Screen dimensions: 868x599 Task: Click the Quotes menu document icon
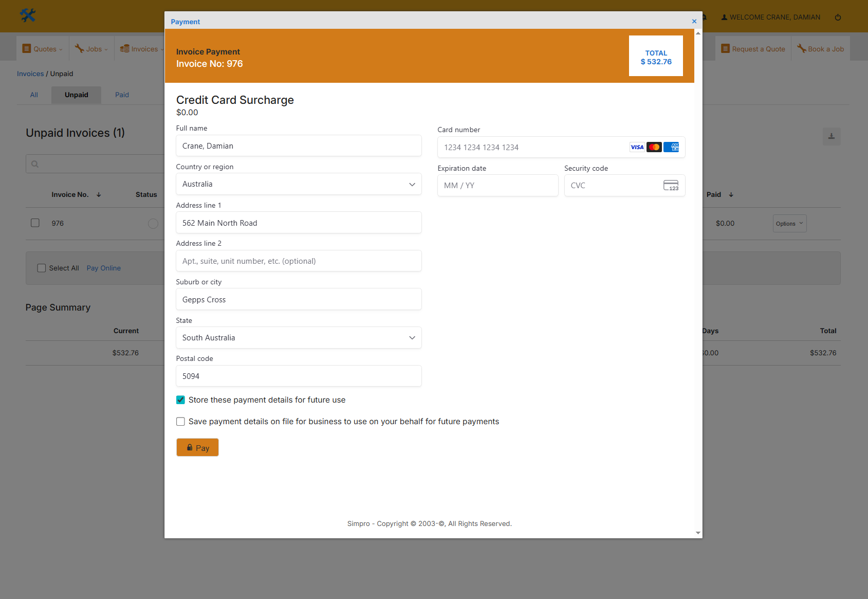coord(27,49)
